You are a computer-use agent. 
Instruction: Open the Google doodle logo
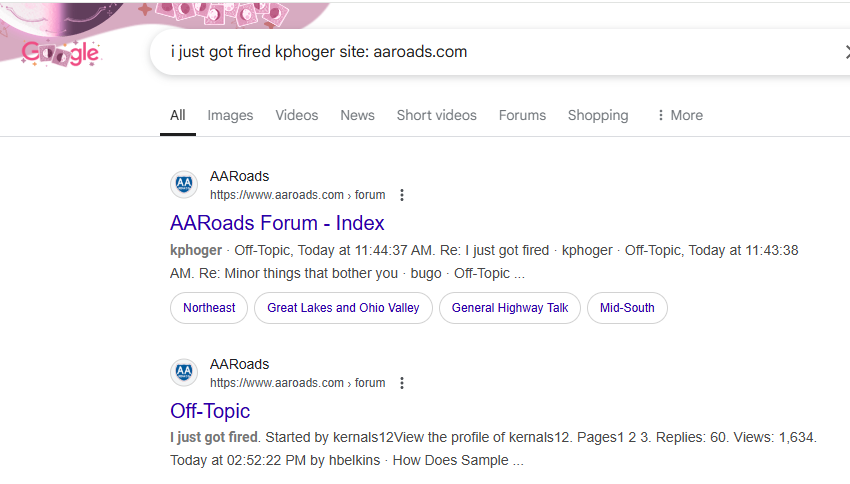point(60,54)
